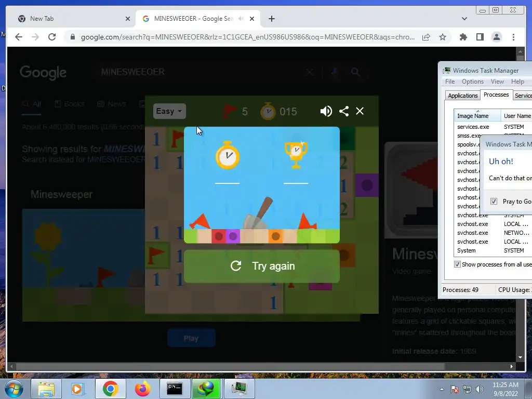Click network icon in system tray
This screenshot has width=532, height=399.
[467, 390]
